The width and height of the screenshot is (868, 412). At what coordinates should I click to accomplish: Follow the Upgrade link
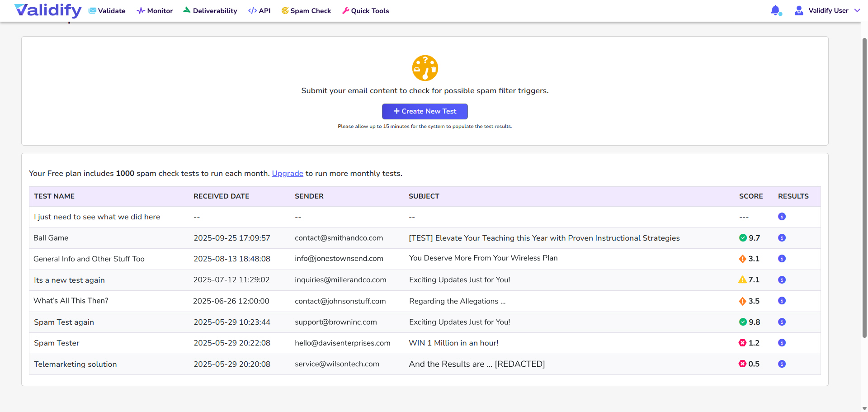tap(288, 174)
